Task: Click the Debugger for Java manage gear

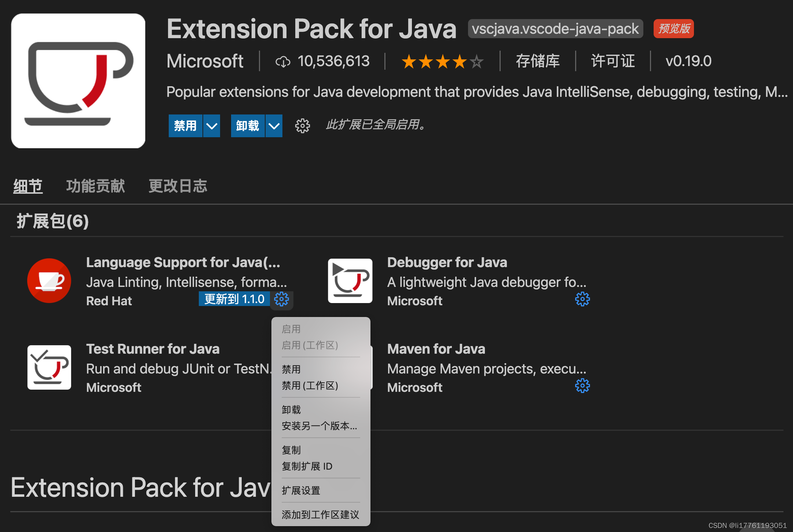Action: (582, 299)
